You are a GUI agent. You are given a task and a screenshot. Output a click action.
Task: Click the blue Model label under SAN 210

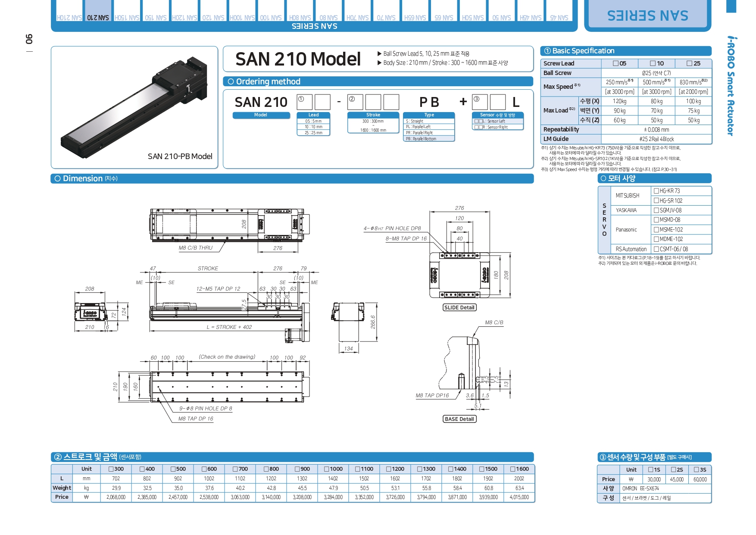tap(261, 115)
